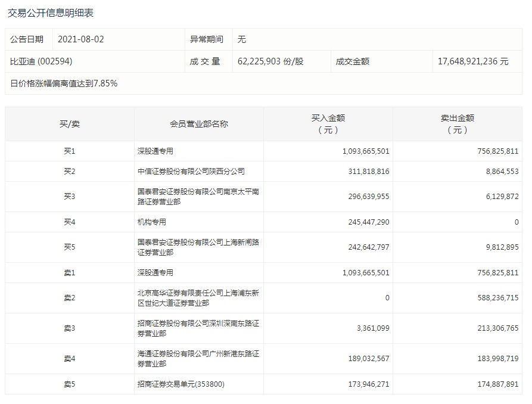Viewport: 532px width, 404px height.
Task: Click the 公告日期 label
Action: point(27,39)
